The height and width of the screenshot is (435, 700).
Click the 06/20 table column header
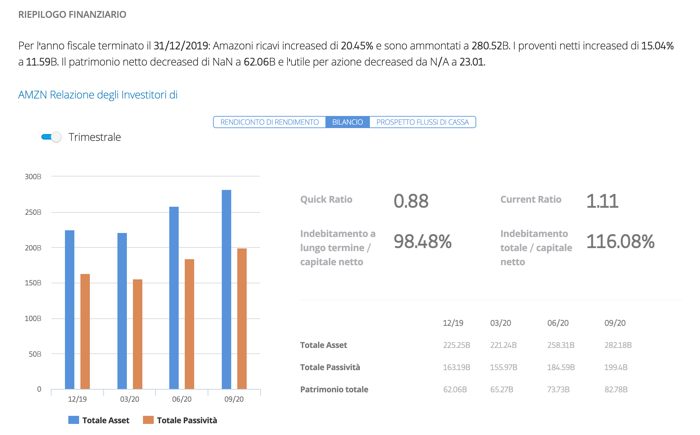click(x=558, y=323)
